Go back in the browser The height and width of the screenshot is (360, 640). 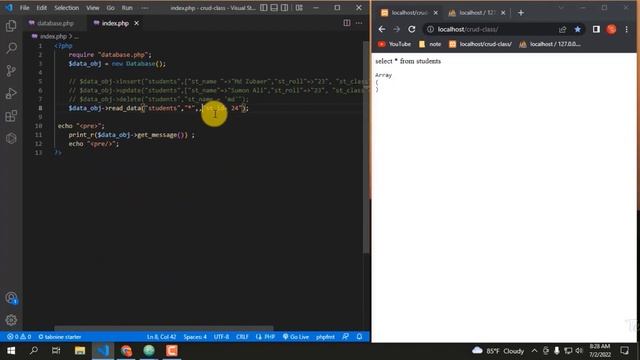(x=382, y=29)
